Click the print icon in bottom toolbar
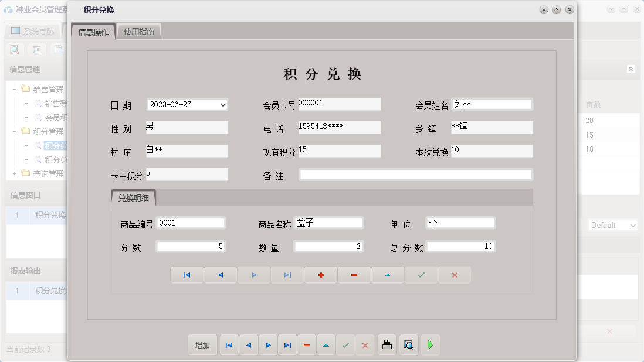This screenshot has height=362, width=644. pyautogui.click(x=387, y=345)
